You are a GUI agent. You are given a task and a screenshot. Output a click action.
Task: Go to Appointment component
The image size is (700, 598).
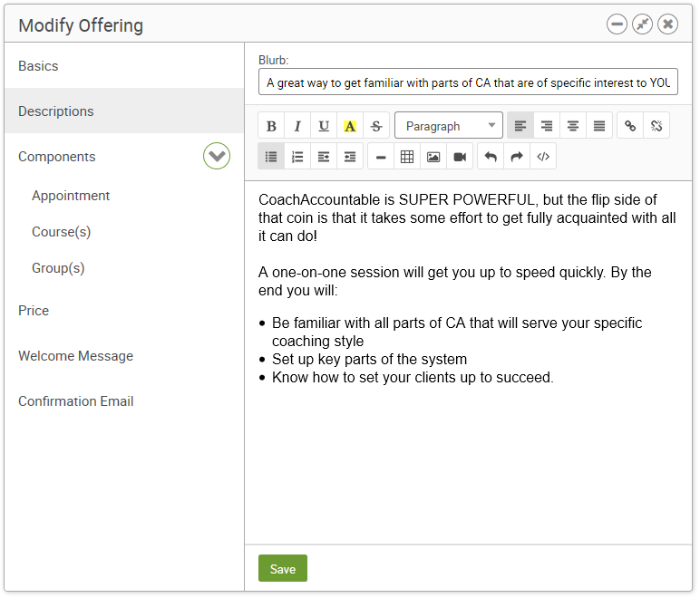(x=71, y=196)
